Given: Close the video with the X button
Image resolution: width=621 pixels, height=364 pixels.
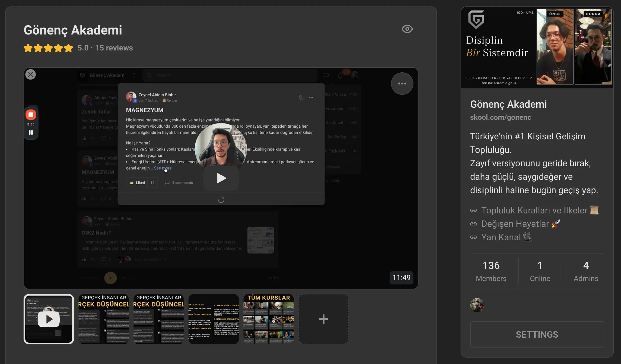Looking at the screenshot, I should 31,74.
